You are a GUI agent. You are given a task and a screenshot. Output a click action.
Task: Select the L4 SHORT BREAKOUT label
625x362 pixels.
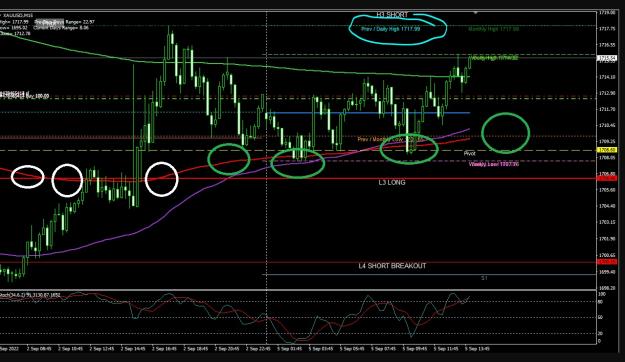tap(392, 266)
